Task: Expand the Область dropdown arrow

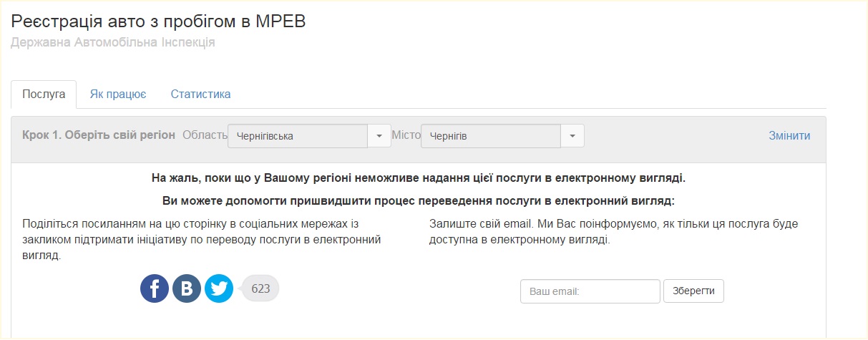Action: 379,136
